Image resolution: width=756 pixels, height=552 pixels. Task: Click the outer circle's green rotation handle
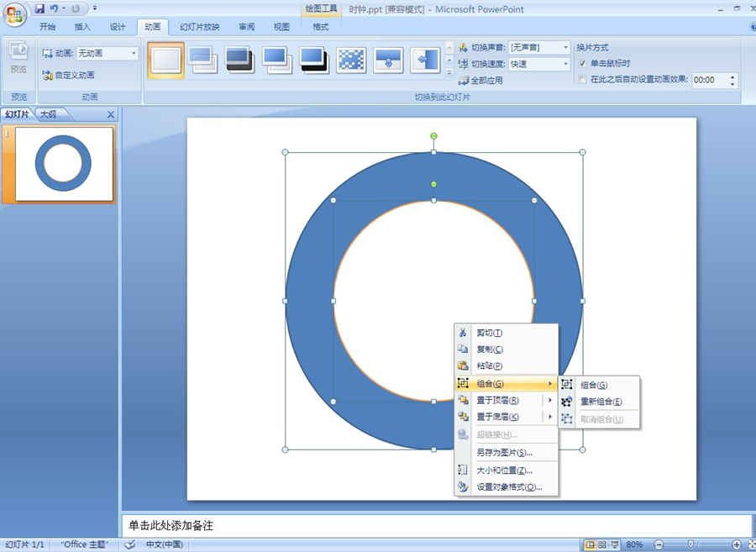tap(433, 136)
